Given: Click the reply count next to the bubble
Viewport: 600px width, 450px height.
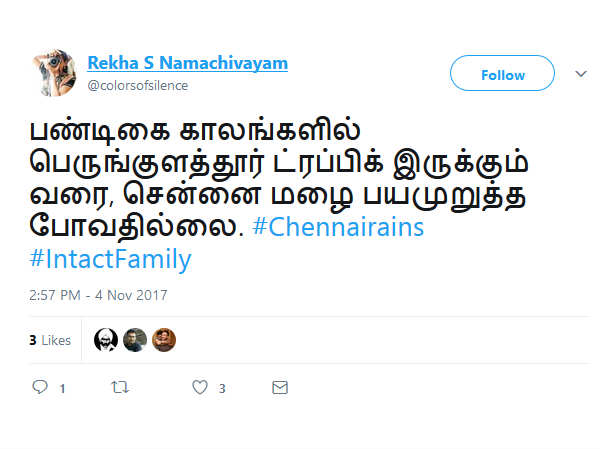Looking at the screenshot, I should (x=62, y=388).
